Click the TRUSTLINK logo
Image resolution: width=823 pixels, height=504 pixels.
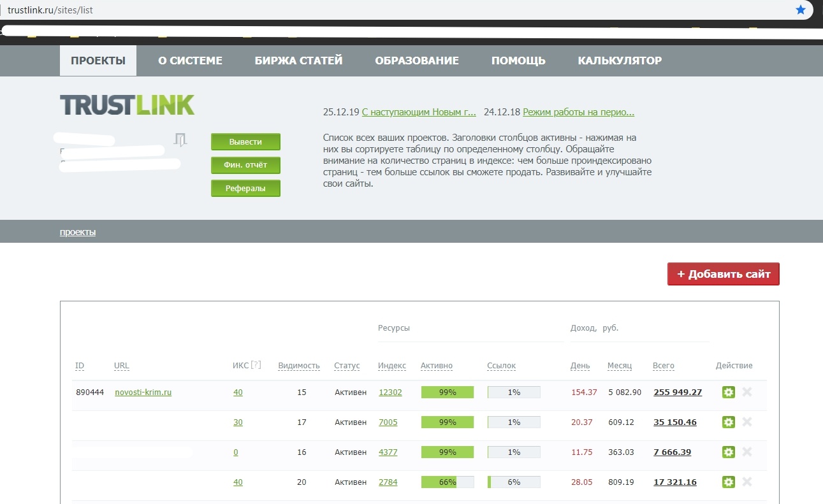[127, 105]
